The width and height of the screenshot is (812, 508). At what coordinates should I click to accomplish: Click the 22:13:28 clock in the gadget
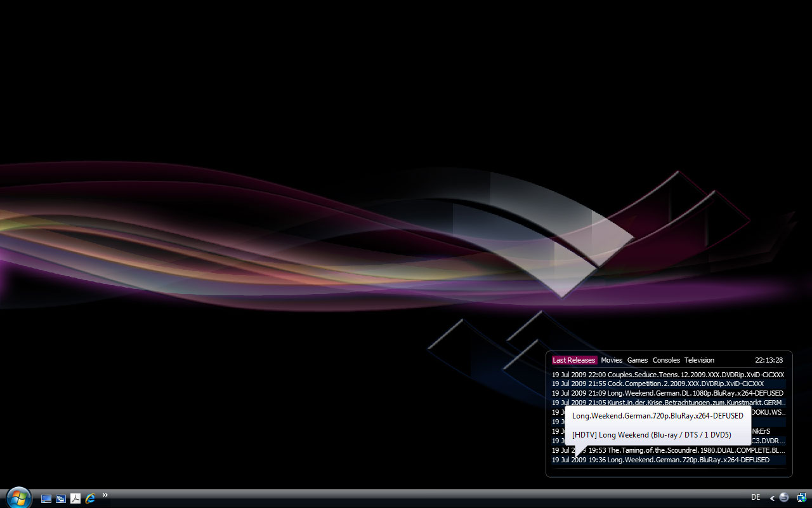point(769,360)
